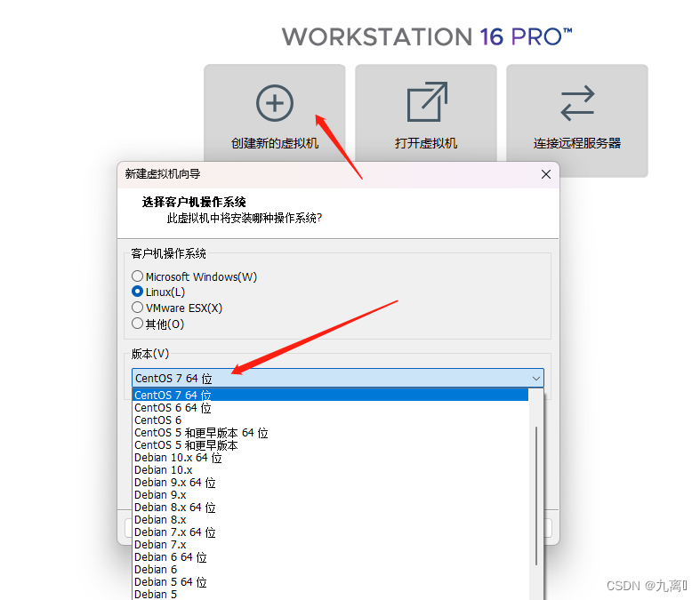Image resolution: width=700 pixels, height=600 pixels.
Task: Choose the 32-bit Debian 5 entry
Action: point(330,594)
